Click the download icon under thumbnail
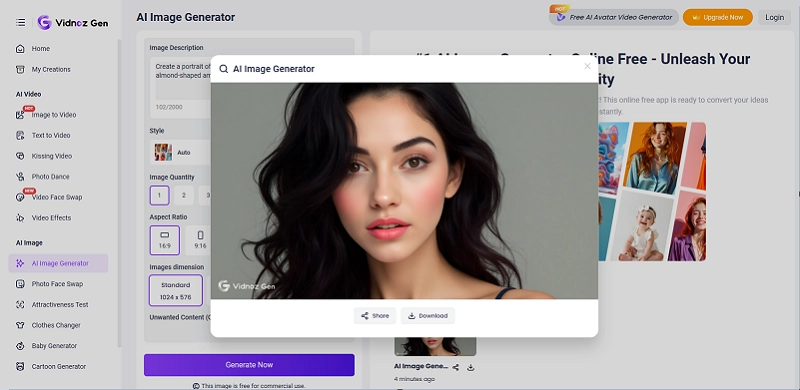This screenshot has width=800, height=390. pos(470,368)
